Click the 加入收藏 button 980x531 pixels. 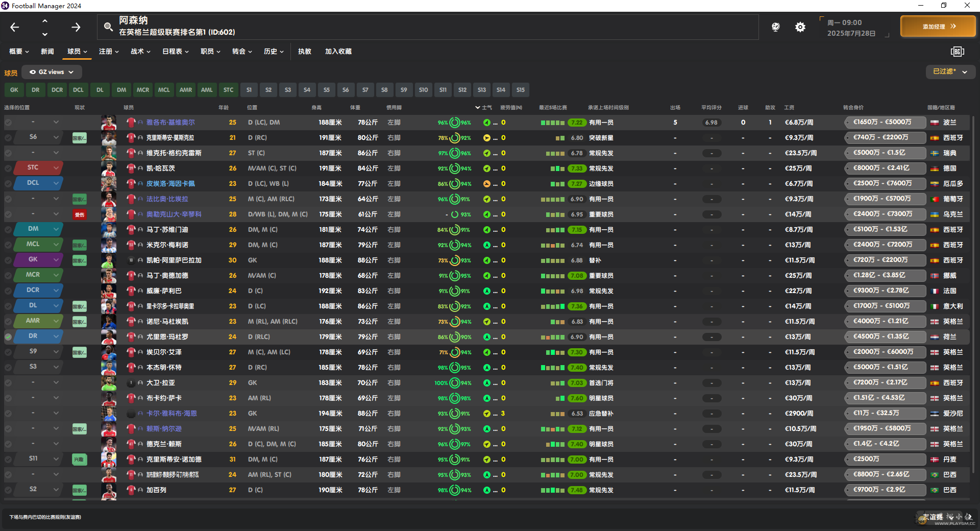(338, 52)
